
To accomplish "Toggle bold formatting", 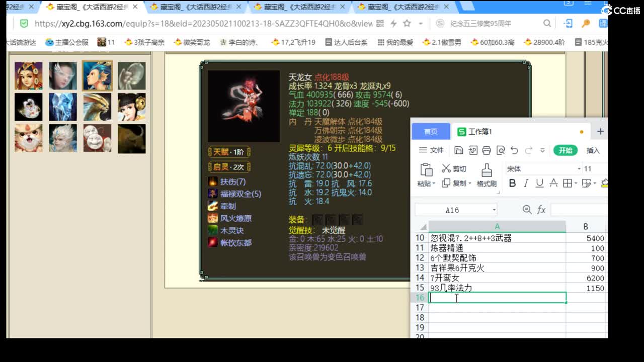I will coord(512,183).
